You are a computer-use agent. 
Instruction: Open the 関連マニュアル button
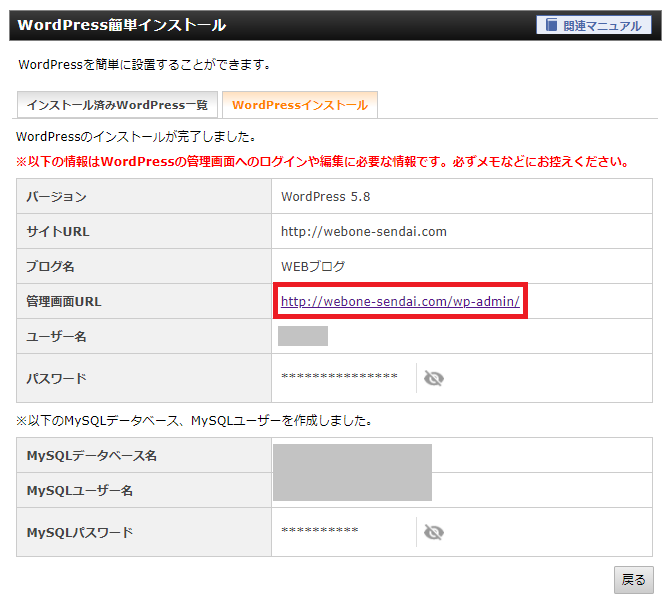[593, 25]
